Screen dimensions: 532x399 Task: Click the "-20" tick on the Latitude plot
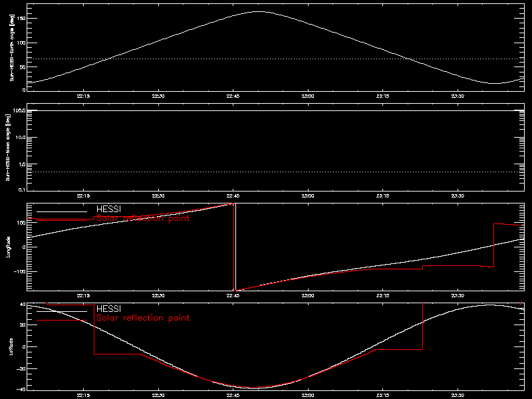pyautogui.click(x=21, y=369)
